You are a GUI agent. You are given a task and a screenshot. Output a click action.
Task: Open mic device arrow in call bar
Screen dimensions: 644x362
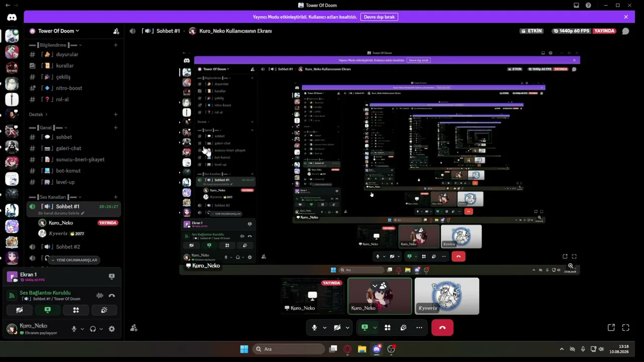pyautogui.click(x=325, y=327)
